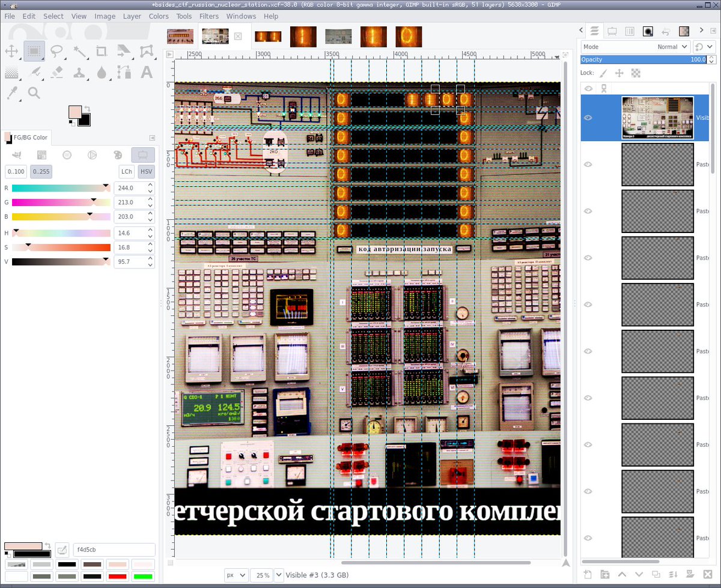Screen dimensions: 721x588
Task: Open the zoom percentage dropdown arrow
Action: (279, 575)
